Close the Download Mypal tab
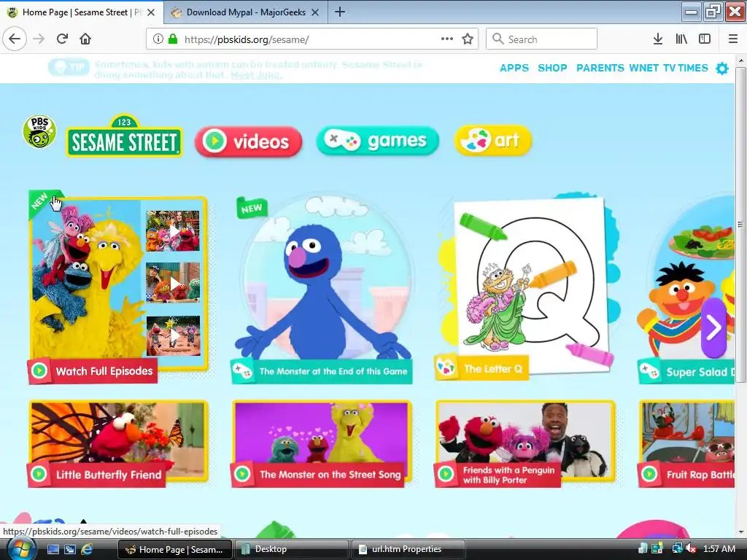This screenshot has height=560, width=747. 315,12
